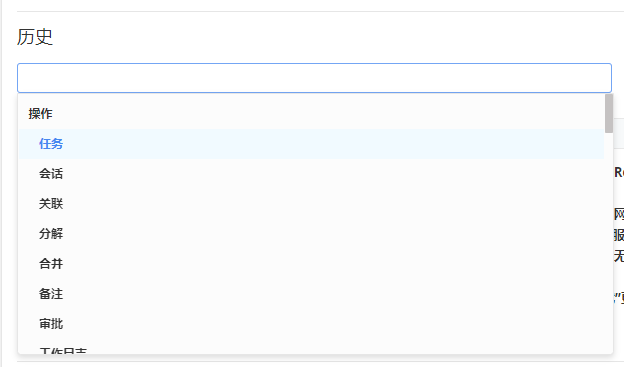Click the clipped 无 text at right edge
This screenshot has height=367, width=624.
[619, 256]
